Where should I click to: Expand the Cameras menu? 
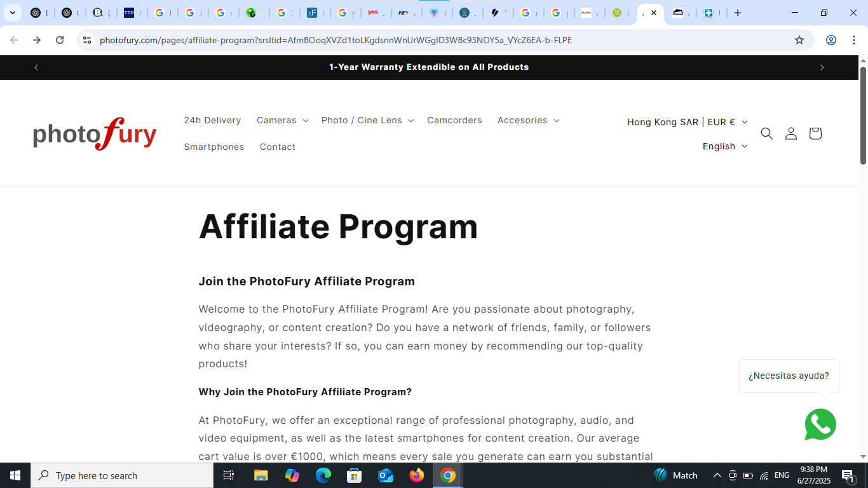[x=282, y=120]
